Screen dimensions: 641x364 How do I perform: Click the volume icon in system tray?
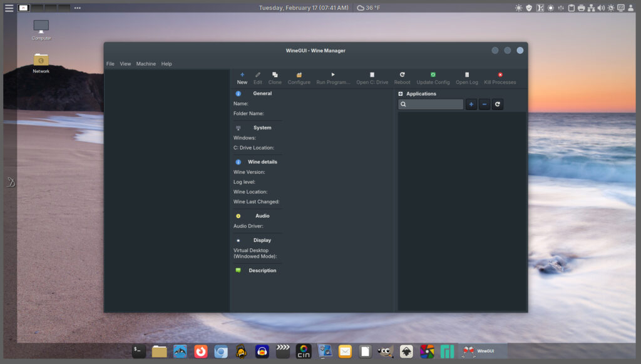[601, 8]
